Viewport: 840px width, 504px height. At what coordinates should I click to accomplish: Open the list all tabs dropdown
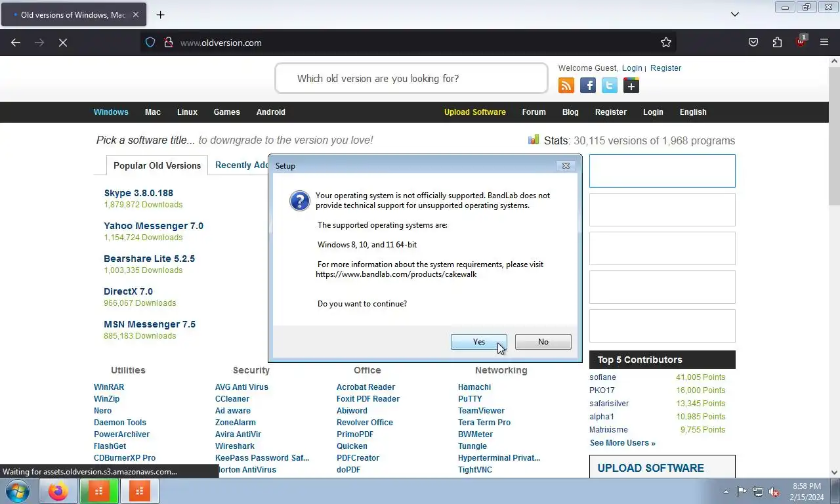point(735,14)
